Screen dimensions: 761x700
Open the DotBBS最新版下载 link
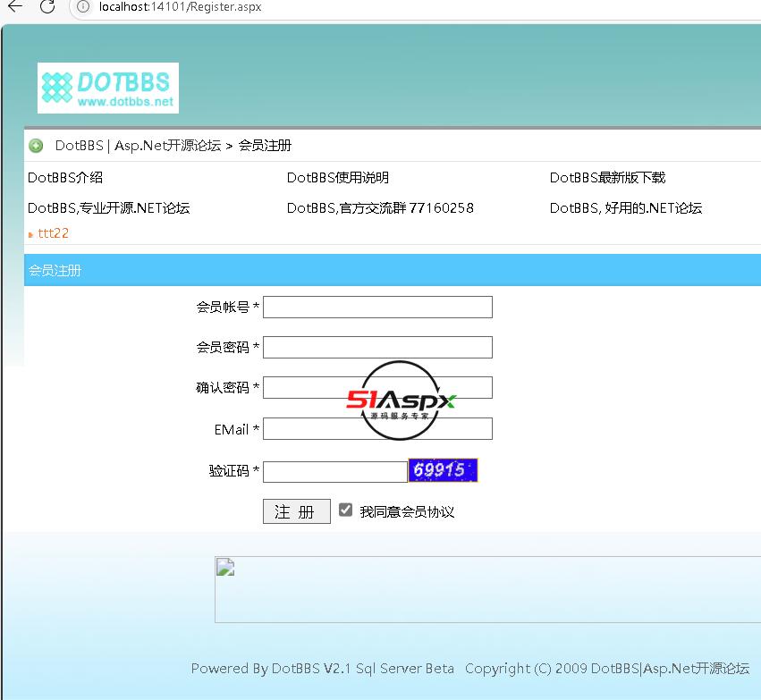[x=607, y=178]
